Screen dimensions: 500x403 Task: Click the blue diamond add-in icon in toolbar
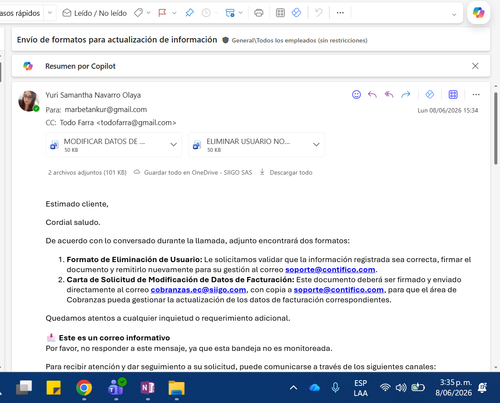tap(296, 13)
